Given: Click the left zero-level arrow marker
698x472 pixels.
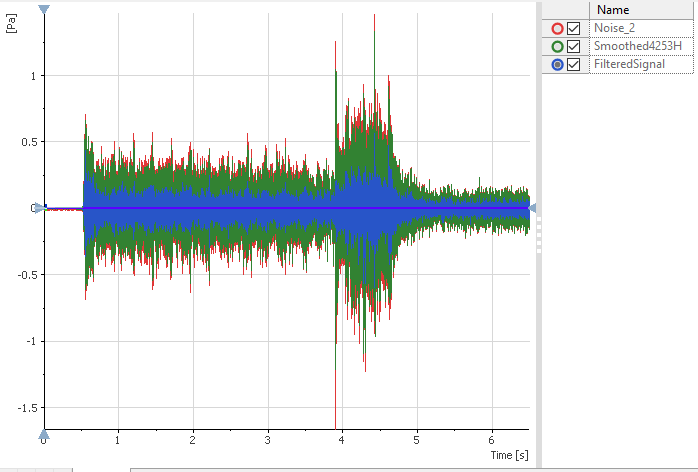Looking at the screenshot, I should (37, 208).
